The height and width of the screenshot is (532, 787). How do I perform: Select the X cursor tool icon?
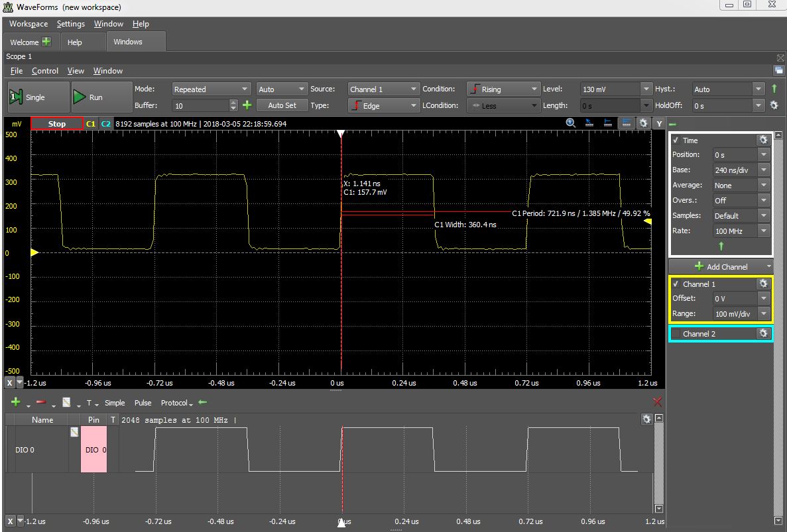[x=589, y=123]
